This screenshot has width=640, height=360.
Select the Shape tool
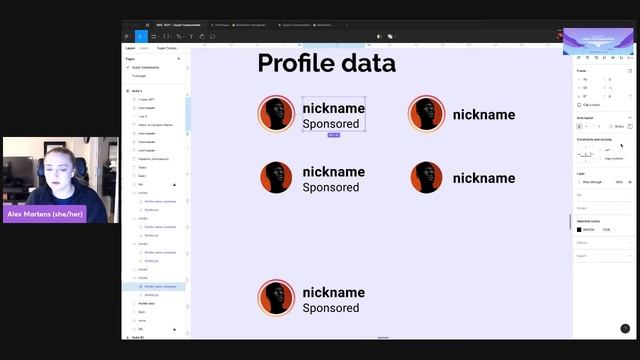tap(167, 36)
